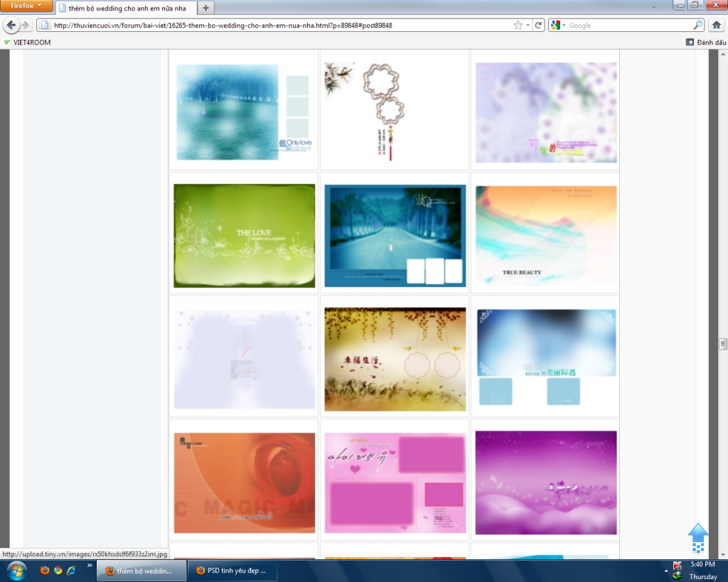Open the purple clouds thumbnail
The image size is (728, 582).
(x=546, y=483)
